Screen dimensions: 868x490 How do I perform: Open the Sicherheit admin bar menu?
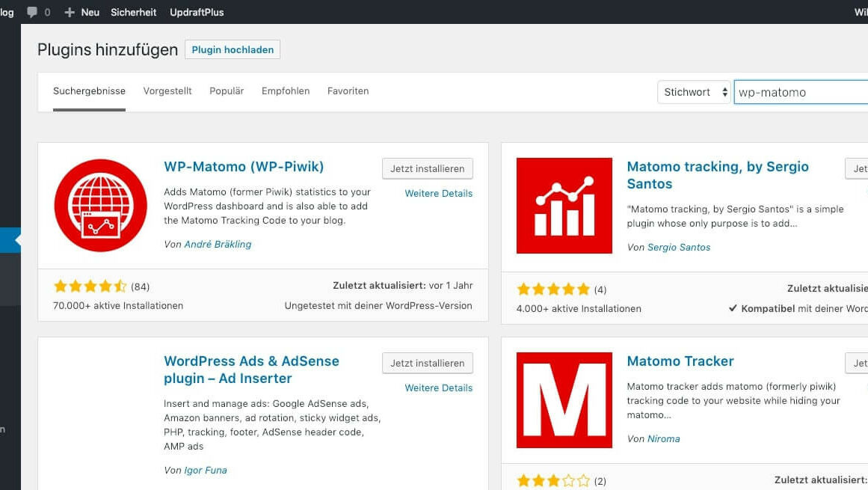click(133, 12)
